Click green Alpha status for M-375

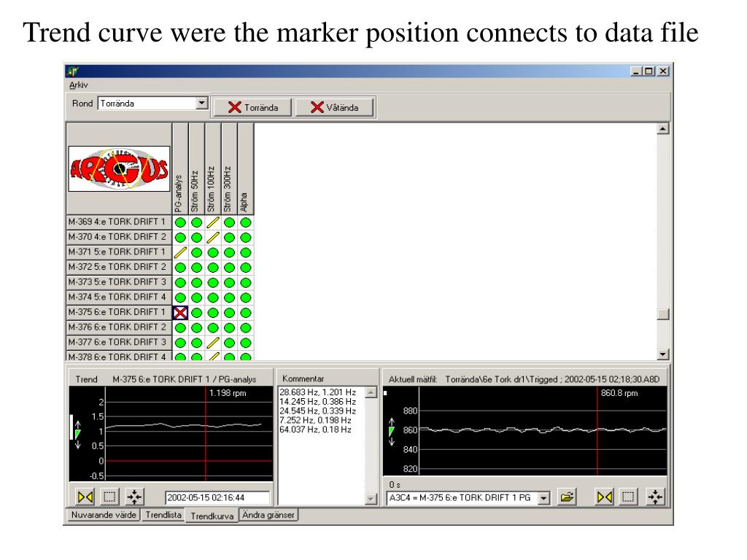pos(245,313)
